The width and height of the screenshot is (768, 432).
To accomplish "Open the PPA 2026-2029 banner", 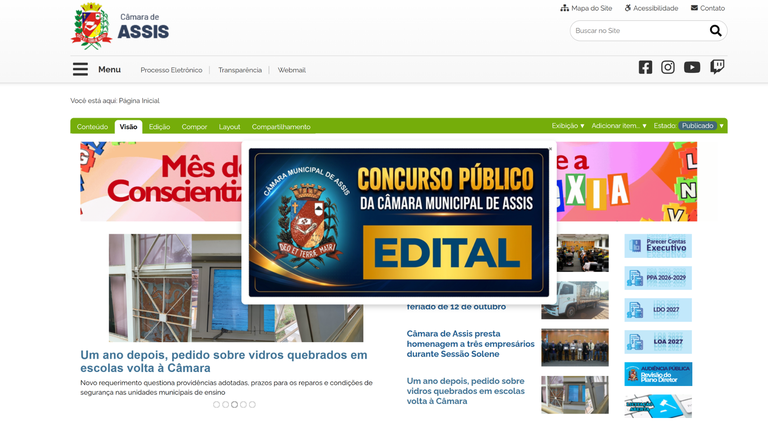I will (x=658, y=278).
